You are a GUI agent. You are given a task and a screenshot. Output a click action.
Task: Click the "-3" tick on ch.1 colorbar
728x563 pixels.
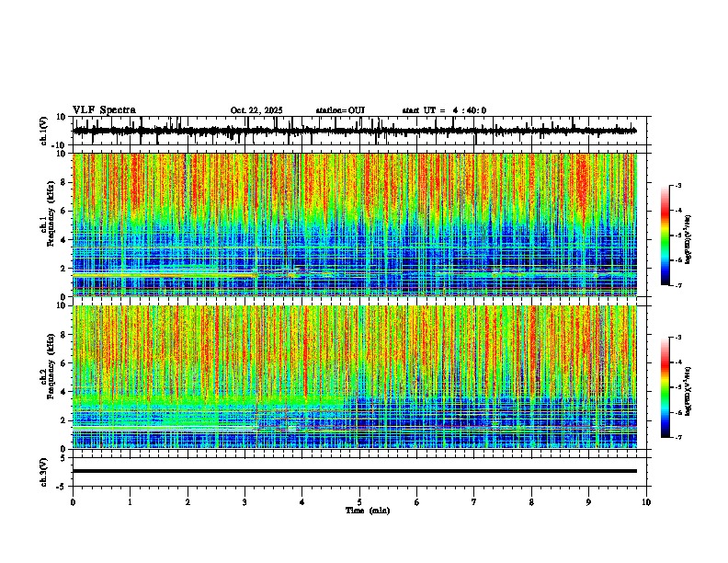pyautogui.click(x=677, y=185)
